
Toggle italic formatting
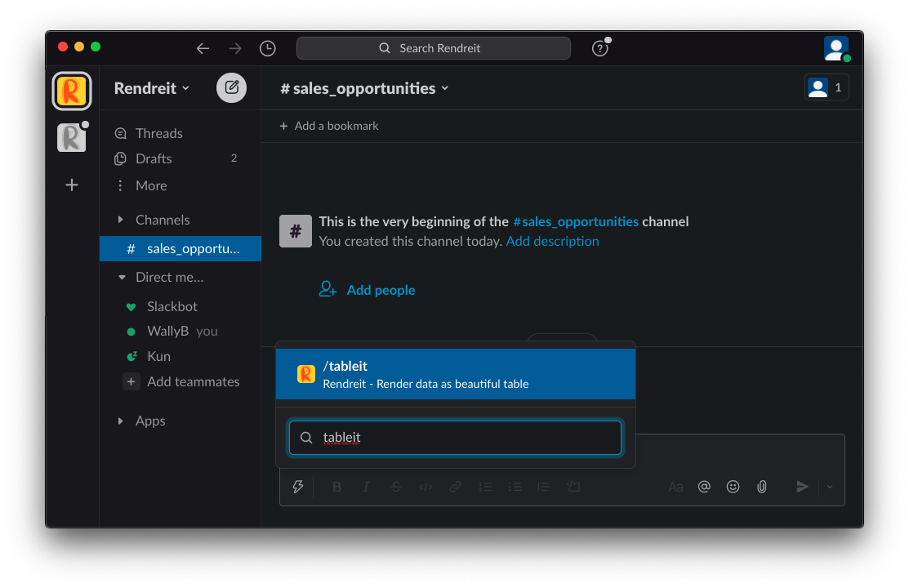click(366, 487)
